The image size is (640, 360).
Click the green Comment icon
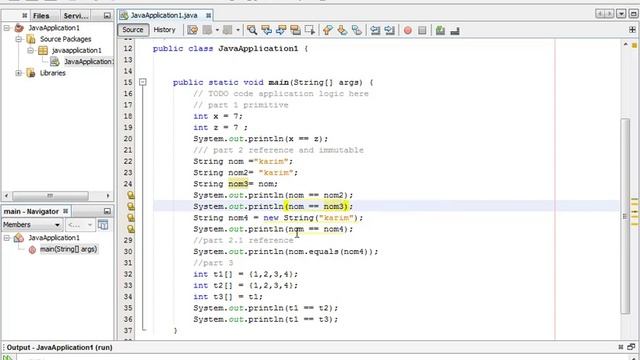pyautogui.click(x=440, y=30)
